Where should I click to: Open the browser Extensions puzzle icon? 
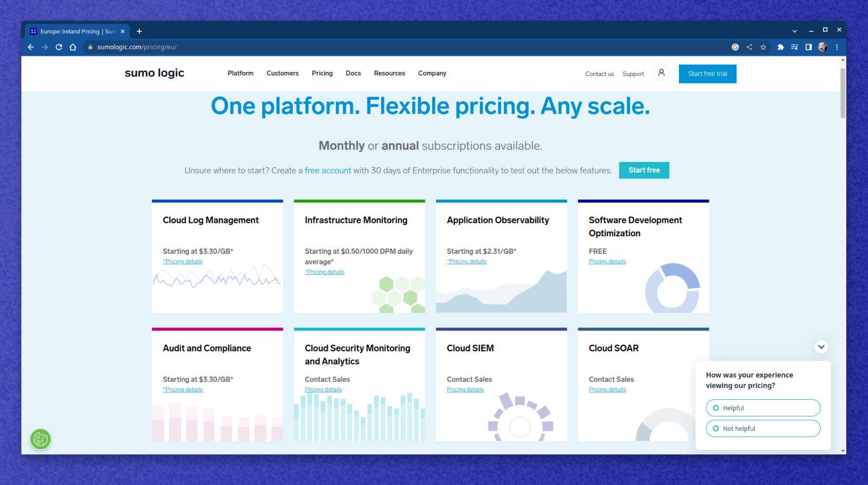pyautogui.click(x=781, y=47)
